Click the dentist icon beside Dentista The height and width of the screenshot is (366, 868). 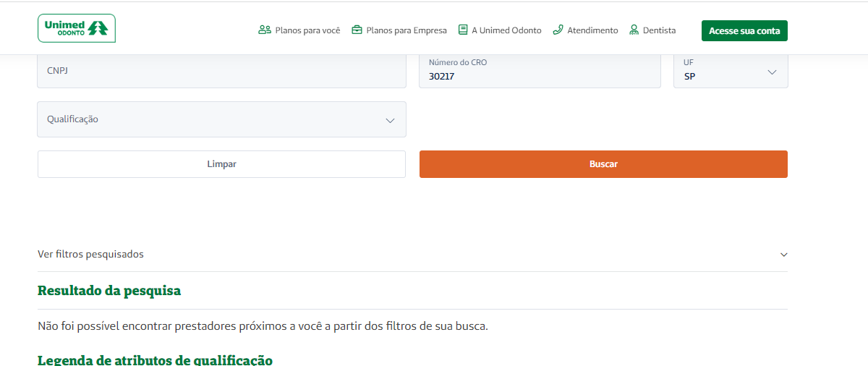(x=634, y=30)
